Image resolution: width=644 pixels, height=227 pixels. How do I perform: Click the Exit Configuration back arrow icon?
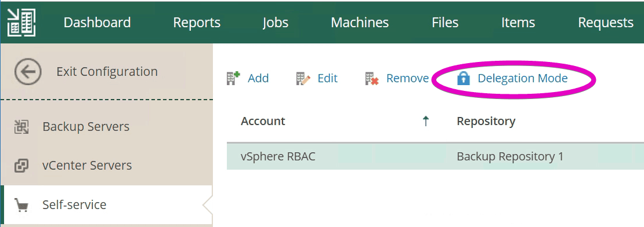click(x=28, y=72)
